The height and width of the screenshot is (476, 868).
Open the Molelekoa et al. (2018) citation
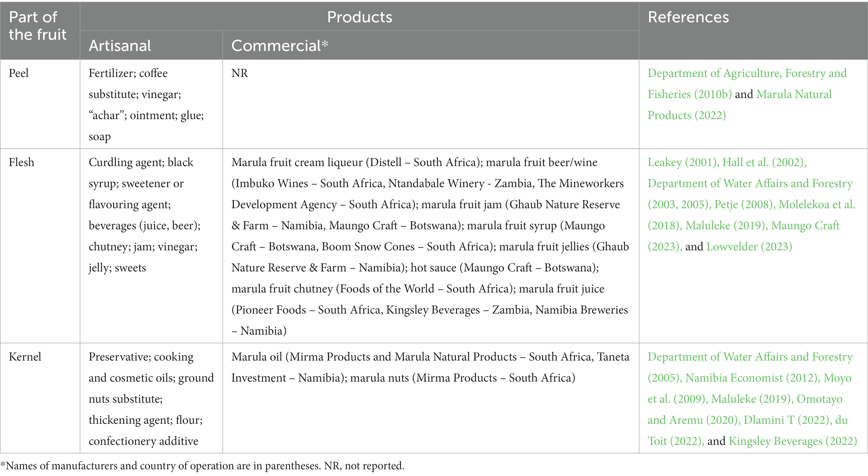point(751,215)
